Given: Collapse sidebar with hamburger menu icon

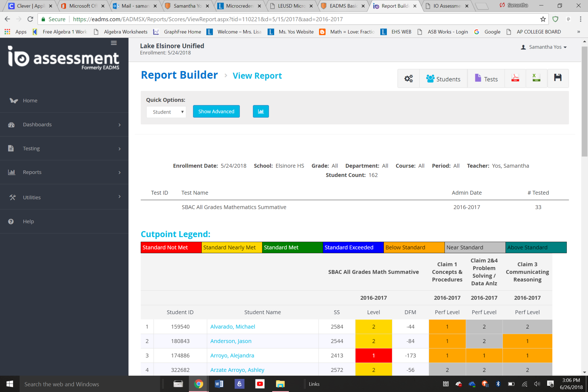Looking at the screenshot, I should [114, 43].
